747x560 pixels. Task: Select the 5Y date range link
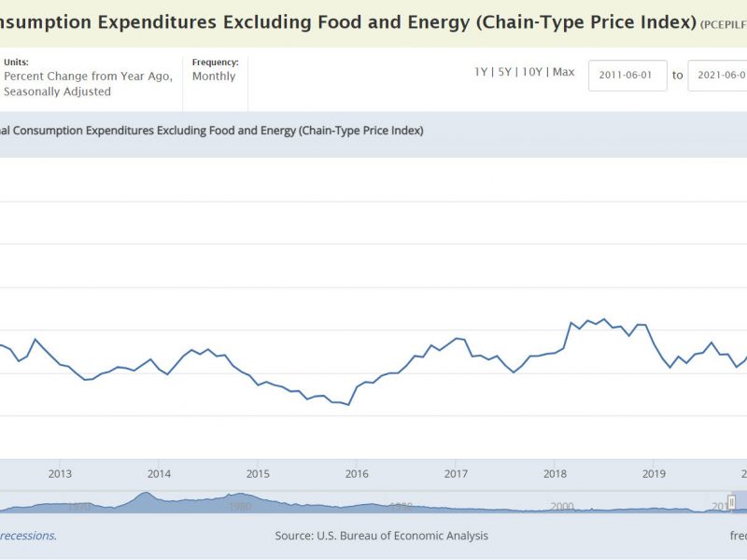505,72
